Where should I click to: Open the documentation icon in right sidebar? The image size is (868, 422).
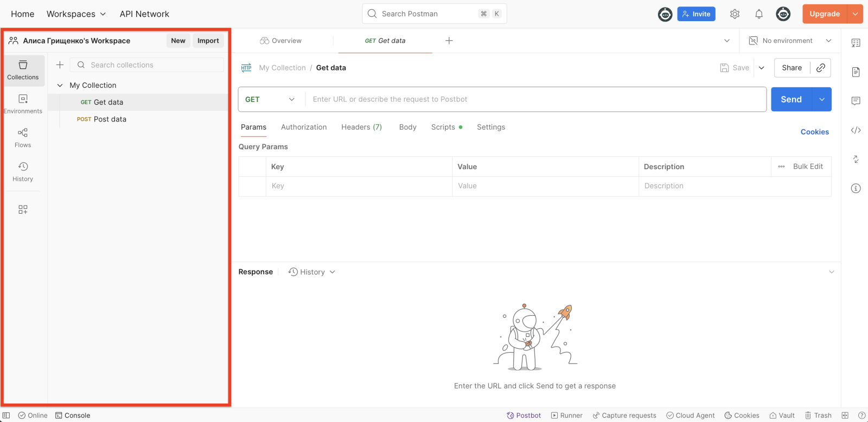pyautogui.click(x=856, y=72)
